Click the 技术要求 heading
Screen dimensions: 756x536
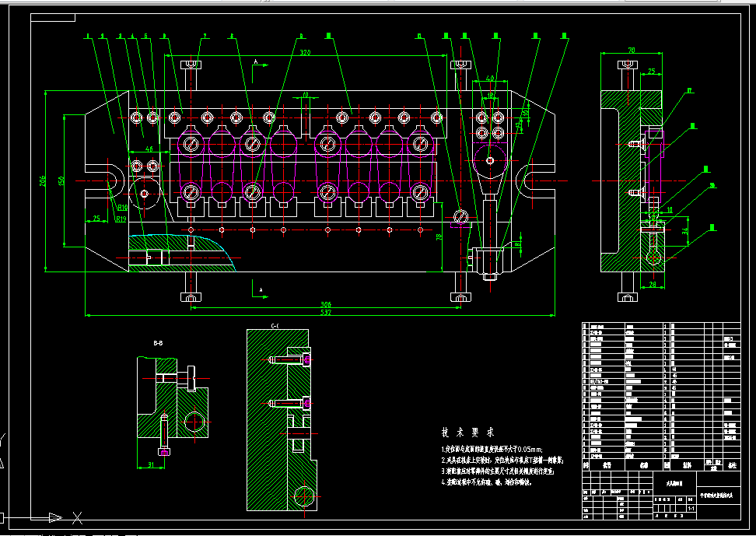click(x=467, y=433)
